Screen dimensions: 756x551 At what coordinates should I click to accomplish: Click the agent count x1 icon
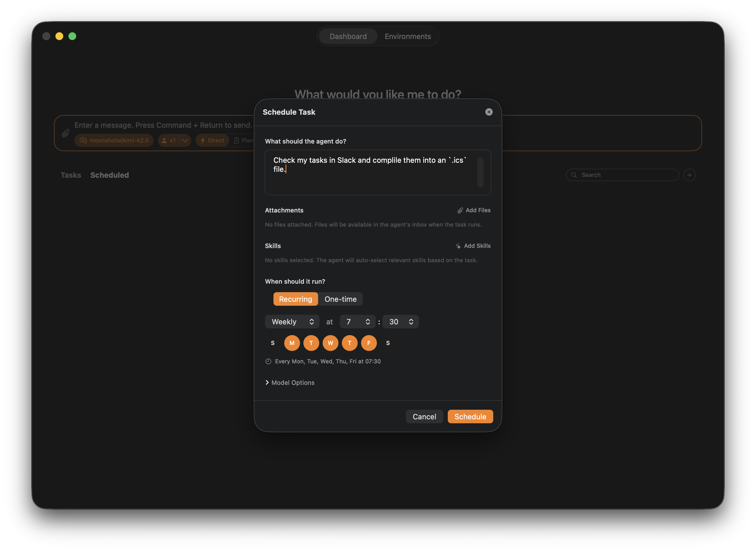165,140
